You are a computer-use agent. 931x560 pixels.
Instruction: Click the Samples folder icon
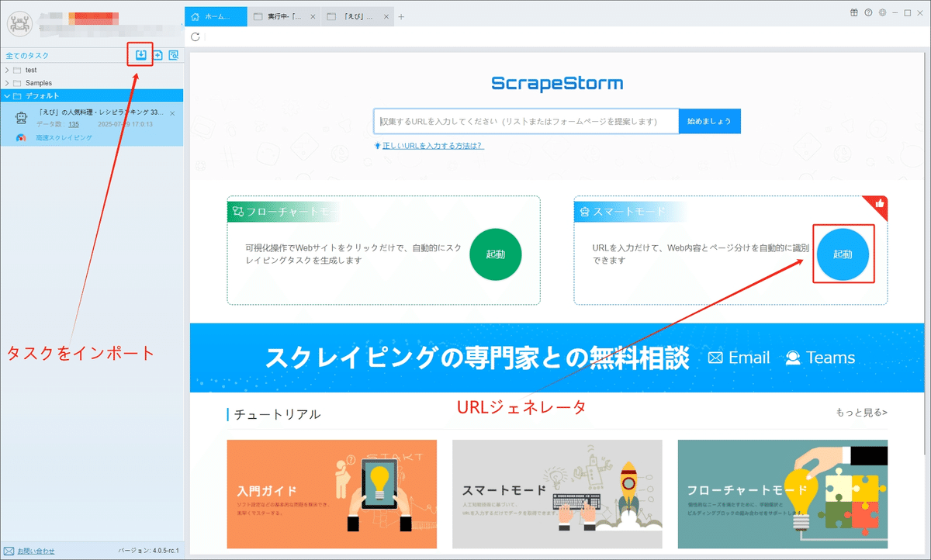click(17, 82)
